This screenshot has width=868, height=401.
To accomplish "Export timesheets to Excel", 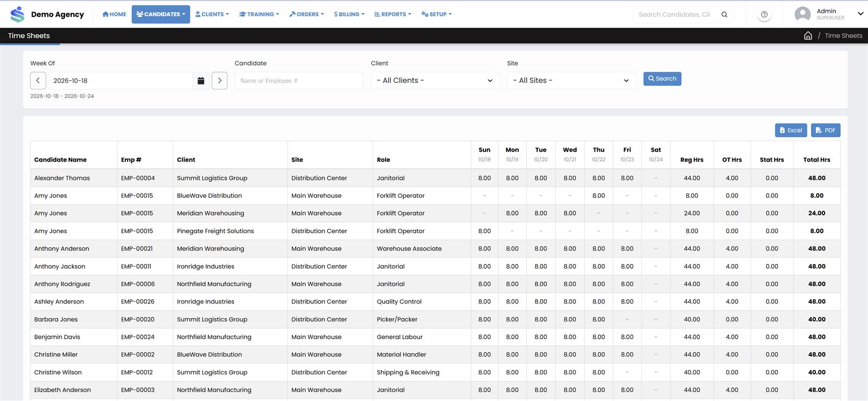I will [x=791, y=130].
